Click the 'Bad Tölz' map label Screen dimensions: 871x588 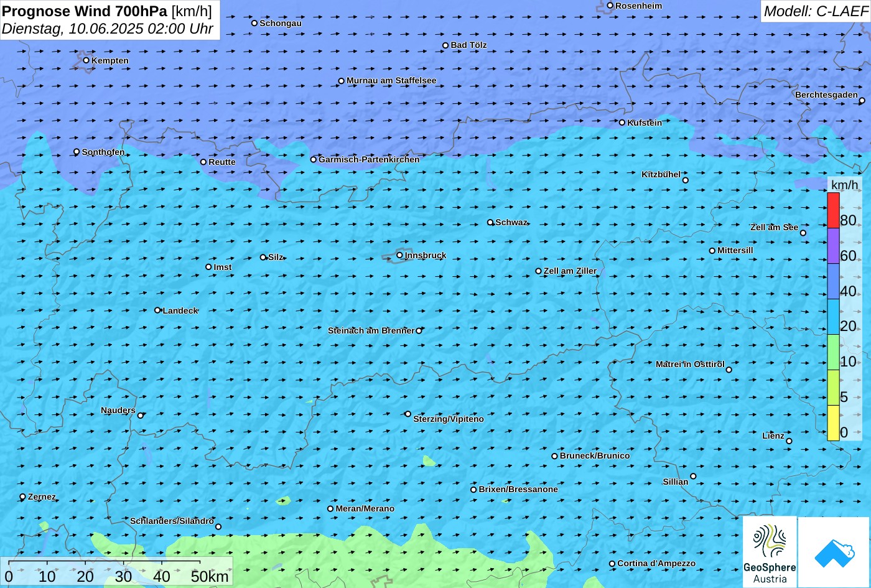(469, 45)
